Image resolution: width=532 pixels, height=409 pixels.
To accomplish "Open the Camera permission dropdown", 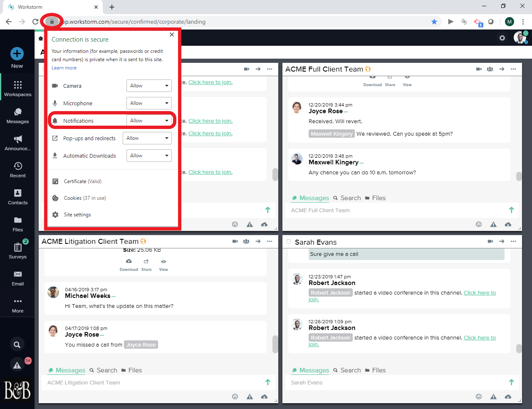I will [x=149, y=86].
